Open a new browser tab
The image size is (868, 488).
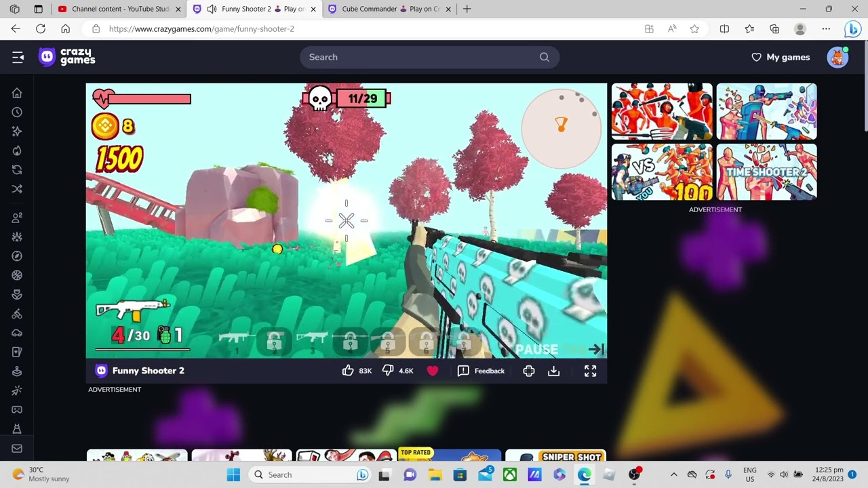[467, 9]
